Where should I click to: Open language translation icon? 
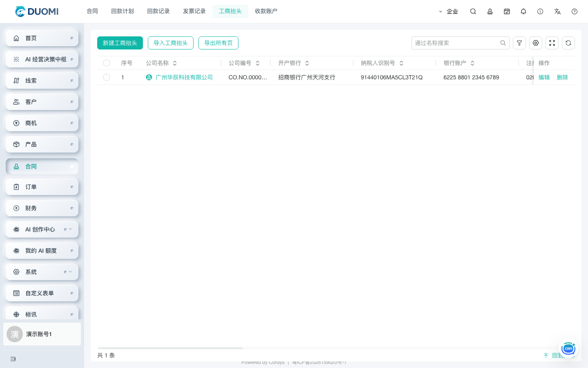[557, 11]
